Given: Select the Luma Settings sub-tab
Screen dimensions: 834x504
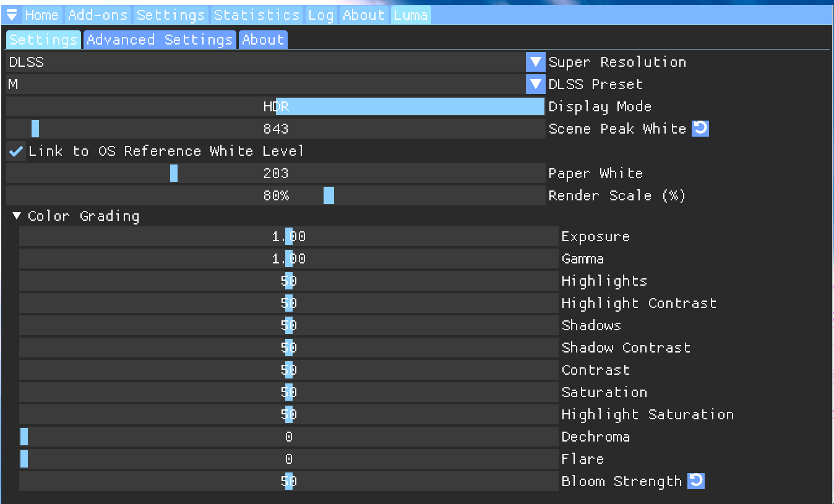Looking at the screenshot, I should [x=43, y=40].
